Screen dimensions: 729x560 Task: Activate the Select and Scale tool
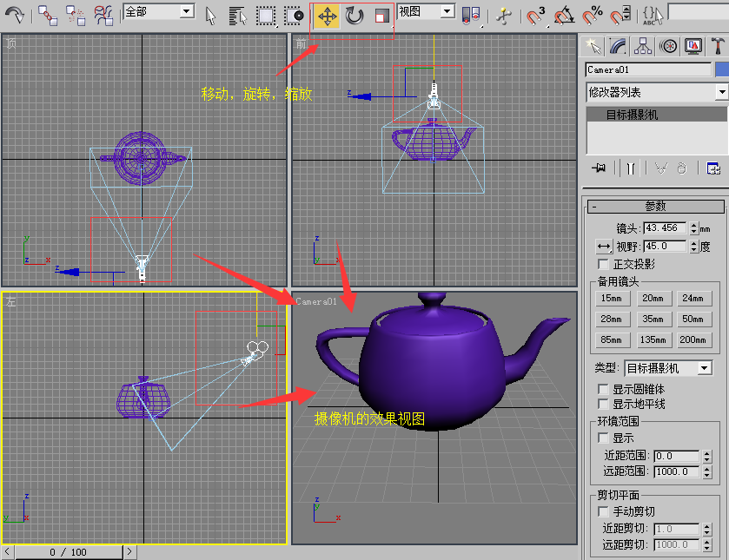tap(381, 16)
